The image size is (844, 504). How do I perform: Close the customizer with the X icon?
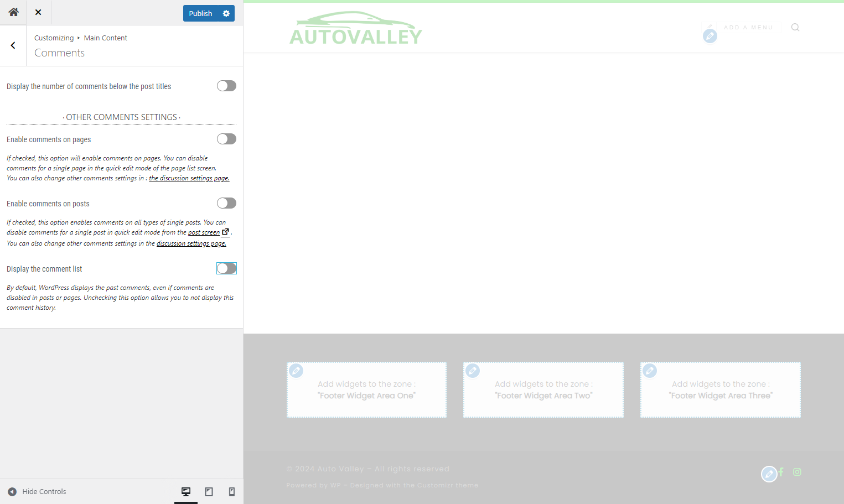click(38, 12)
